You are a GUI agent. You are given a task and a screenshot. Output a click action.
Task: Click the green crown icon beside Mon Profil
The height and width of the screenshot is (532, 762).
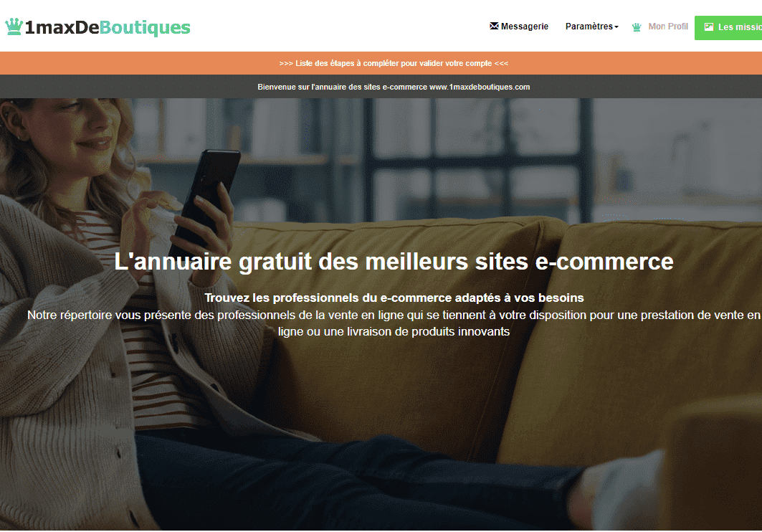tap(637, 27)
